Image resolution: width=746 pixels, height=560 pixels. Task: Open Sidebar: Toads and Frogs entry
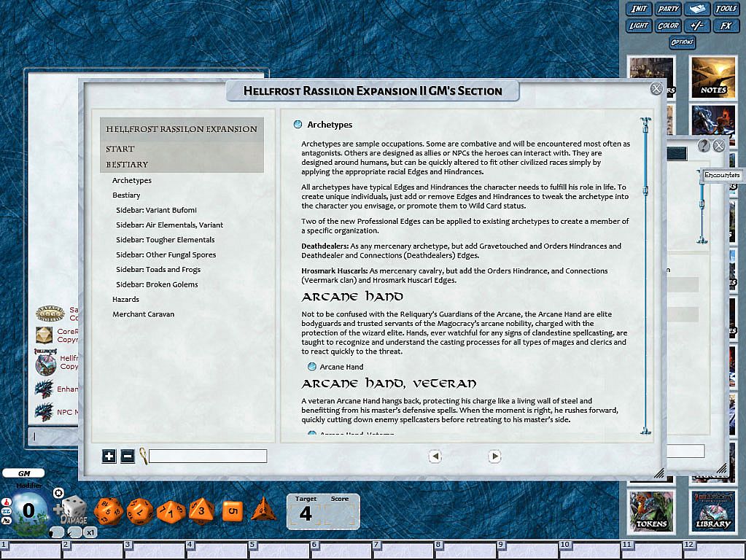coord(158,269)
